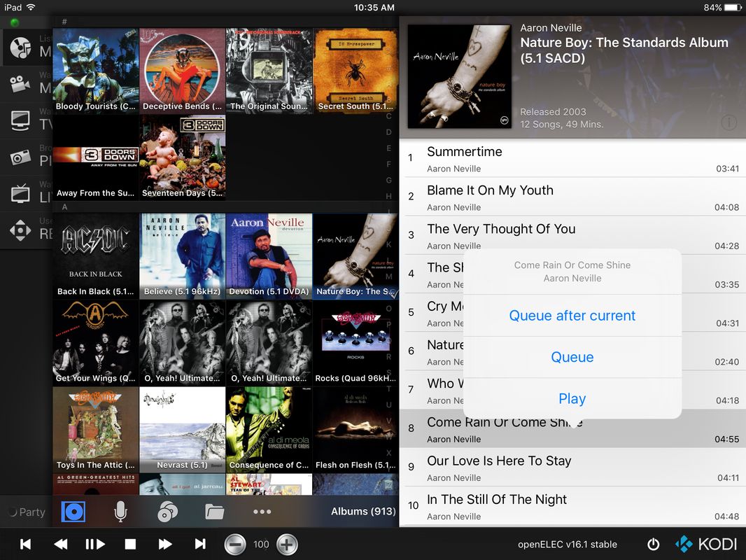The image size is (746, 560).
Task: Toggle Party mode
Action: (26, 512)
